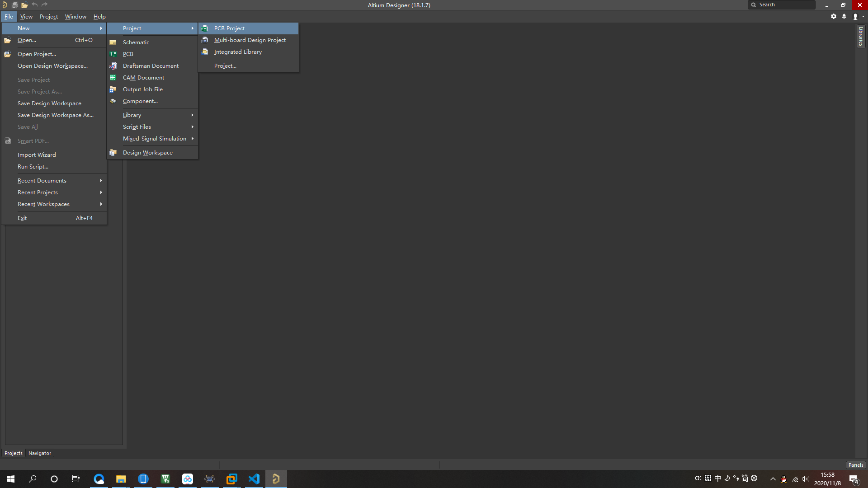Screen dimensions: 868x488
Task: Open settings gear icon at top right
Action: pos(834,16)
